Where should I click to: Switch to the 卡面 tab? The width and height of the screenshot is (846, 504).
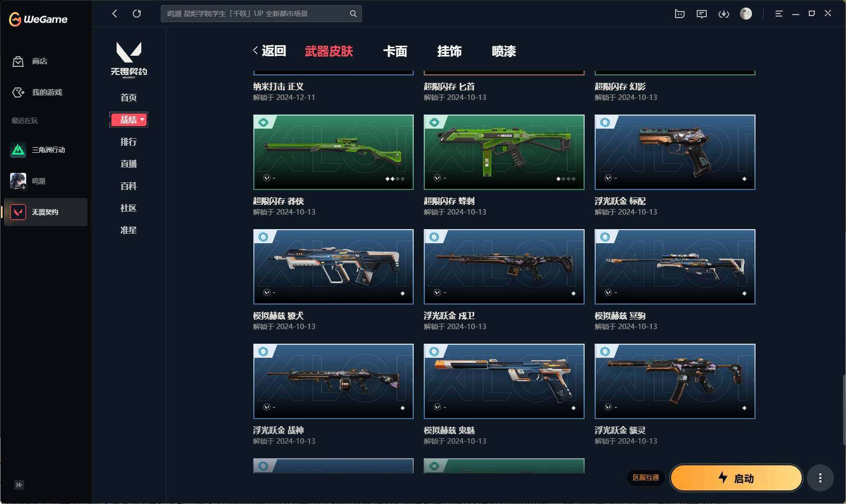pos(395,51)
